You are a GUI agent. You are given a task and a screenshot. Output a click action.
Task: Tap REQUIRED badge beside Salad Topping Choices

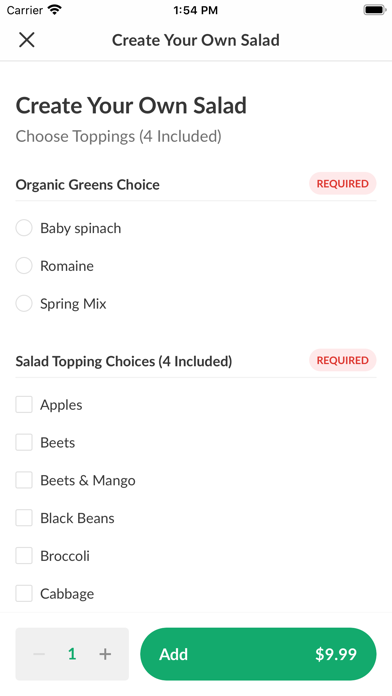(342, 360)
